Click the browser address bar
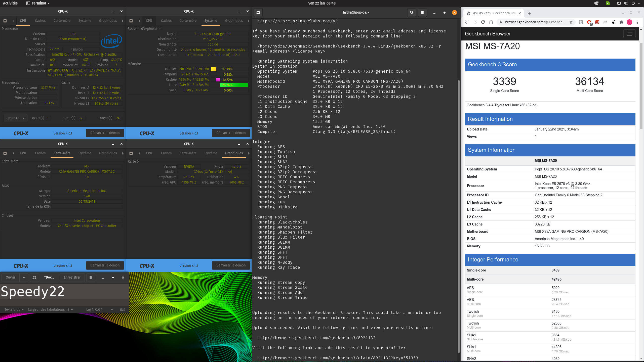Screen dimensions: 644x362 click(x=535, y=22)
